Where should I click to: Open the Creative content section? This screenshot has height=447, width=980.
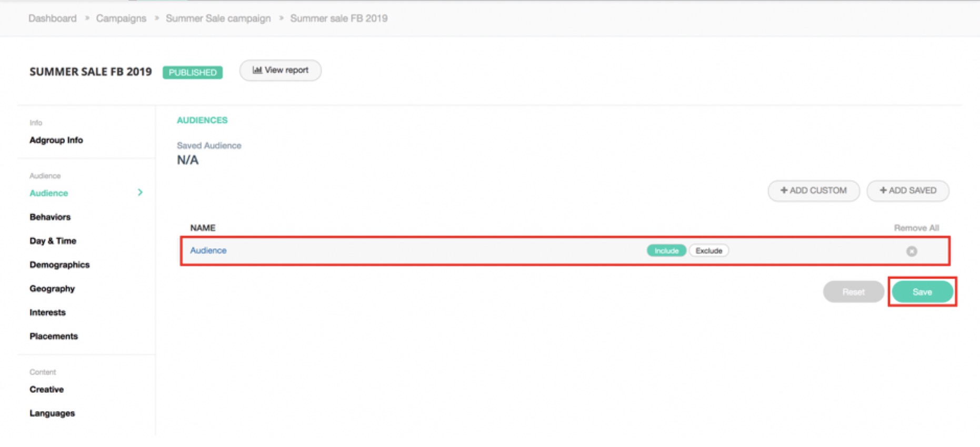tap(47, 389)
